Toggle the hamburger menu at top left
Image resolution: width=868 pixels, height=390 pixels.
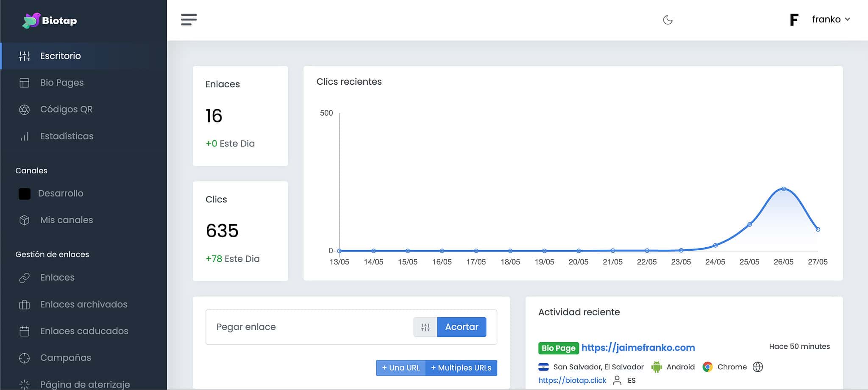pyautogui.click(x=189, y=19)
